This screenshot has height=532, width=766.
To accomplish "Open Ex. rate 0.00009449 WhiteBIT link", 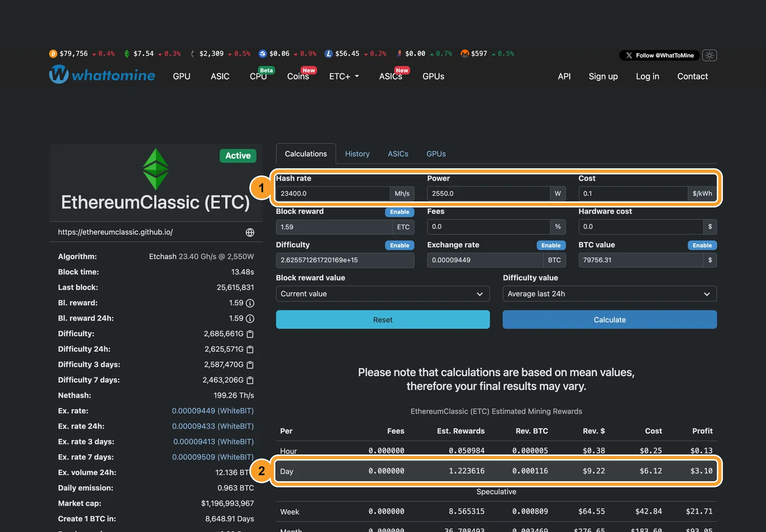I will (x=213, y=411).
